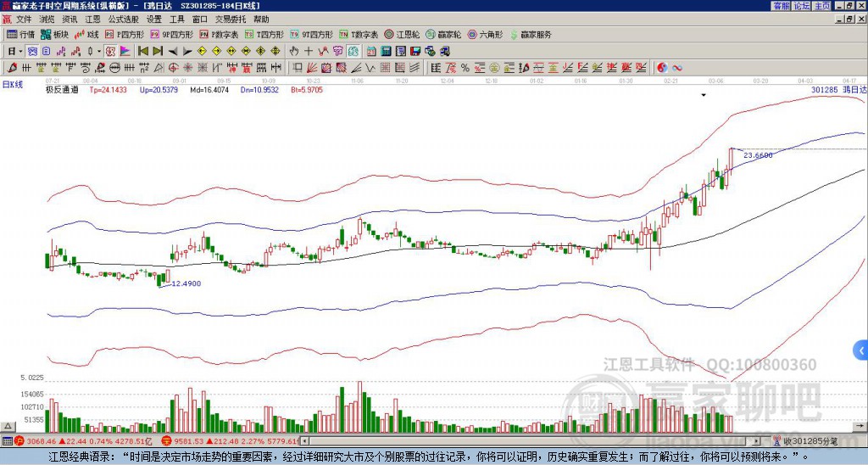Screen dimensions: 868x465
Task: Click the Shenzhen index 9581.53 status entry
Action: 230,441
